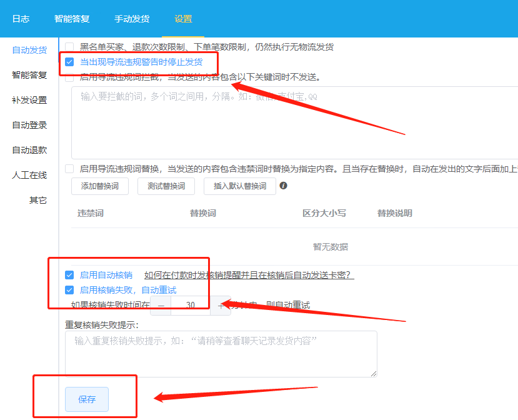The height and width of the screenshot is (420, 518).
Task: Enable 启用导流违规词替换 checkbox
Action: [x=69, y=169]
